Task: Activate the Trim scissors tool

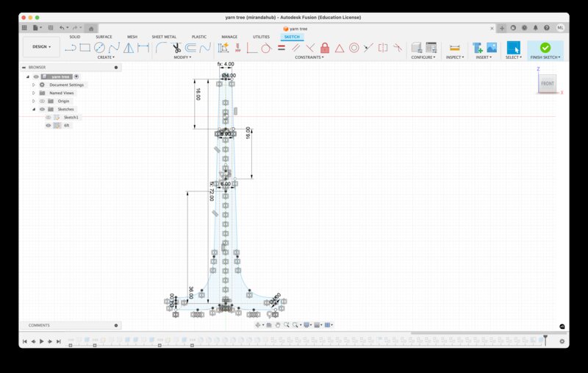Action: 176,48
